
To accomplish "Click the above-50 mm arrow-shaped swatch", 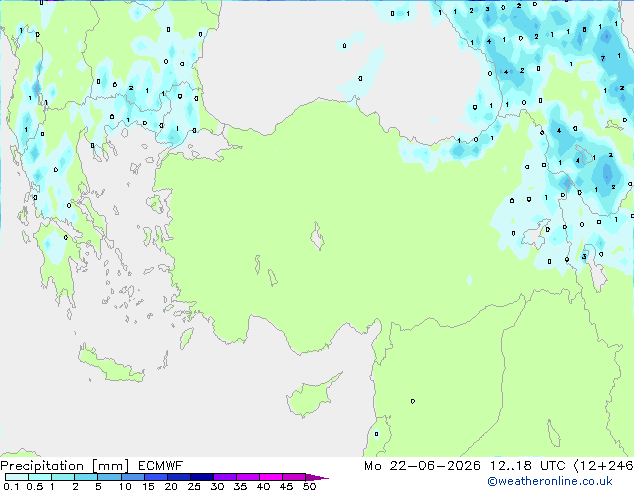I will click(x=317, y=477).
